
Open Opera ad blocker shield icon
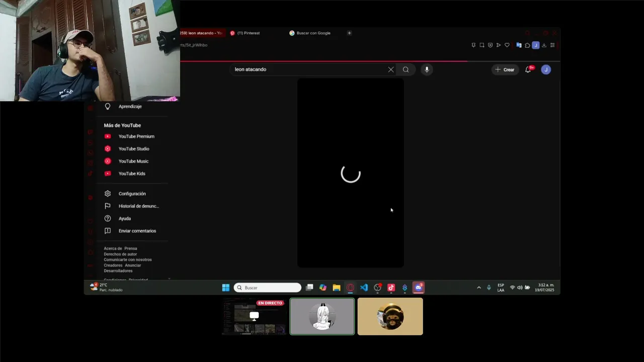tap(490, 45)
